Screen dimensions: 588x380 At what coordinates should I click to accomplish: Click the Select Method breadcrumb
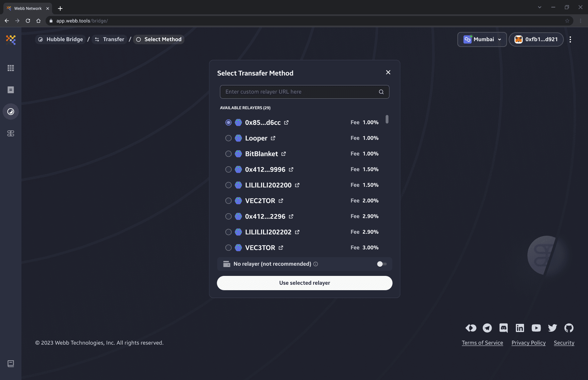[159, 39]
